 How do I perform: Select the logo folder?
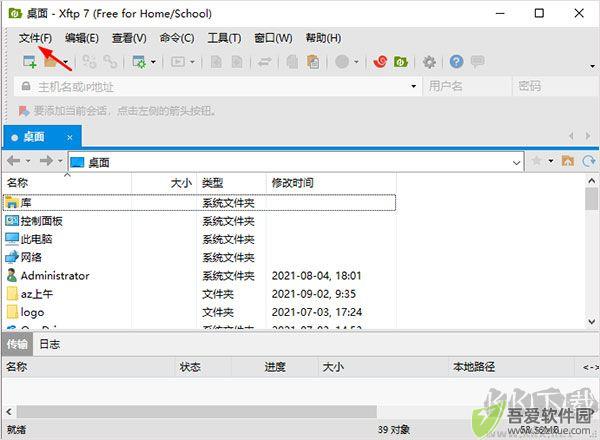coord(199,312)
